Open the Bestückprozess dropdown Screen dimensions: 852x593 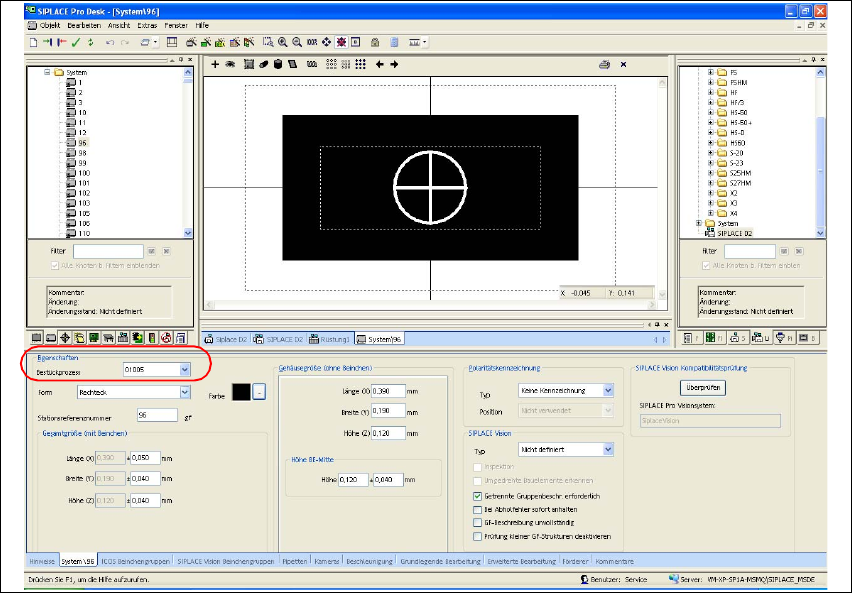[184, 370]
